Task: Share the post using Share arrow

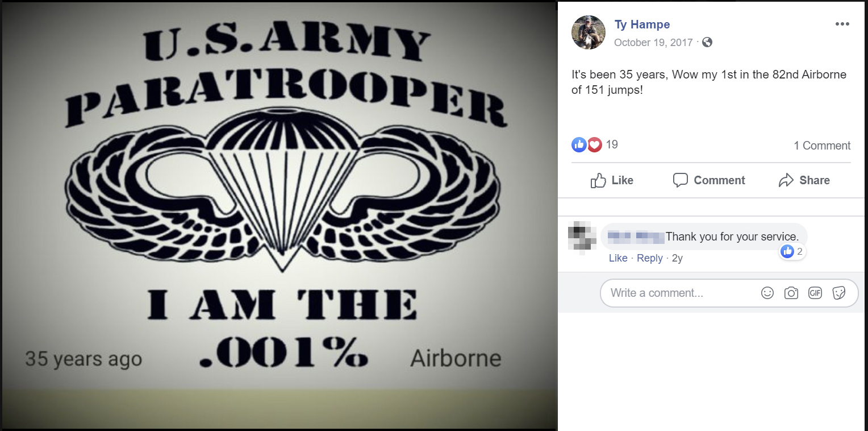Action: coord(804,180)
